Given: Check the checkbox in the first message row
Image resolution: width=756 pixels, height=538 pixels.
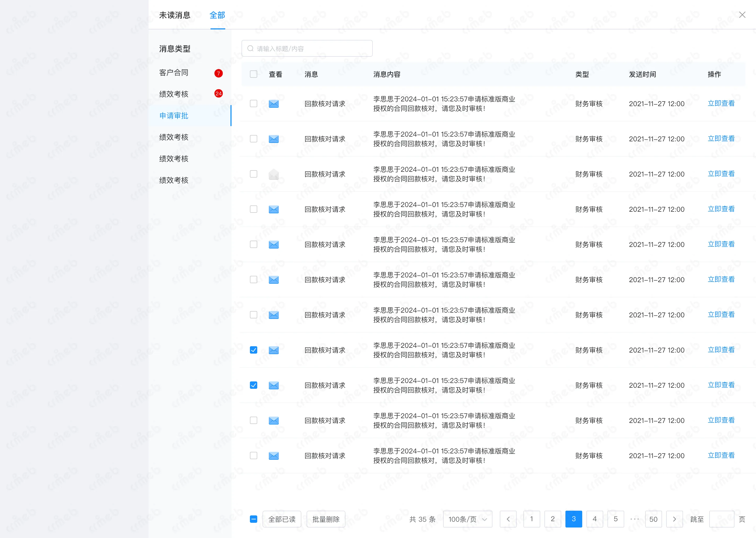Looking at the screenshot, I should [x=254, y=103].
